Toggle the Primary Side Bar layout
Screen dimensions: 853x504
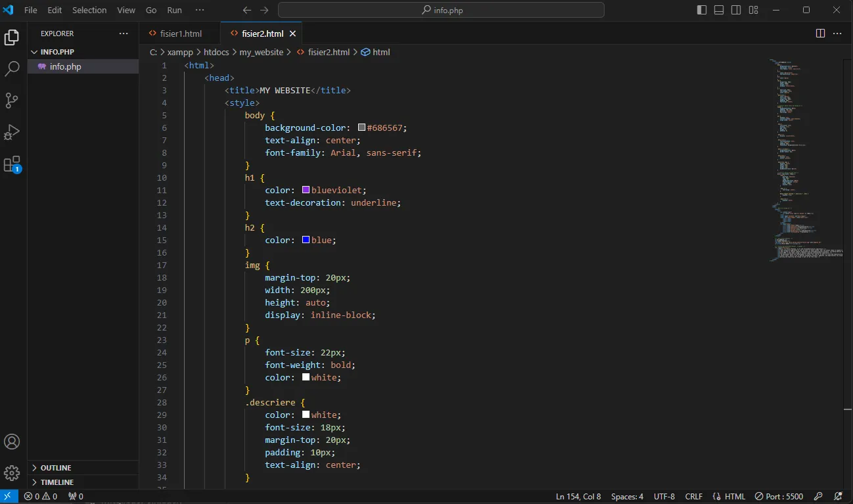pos(702,10)
